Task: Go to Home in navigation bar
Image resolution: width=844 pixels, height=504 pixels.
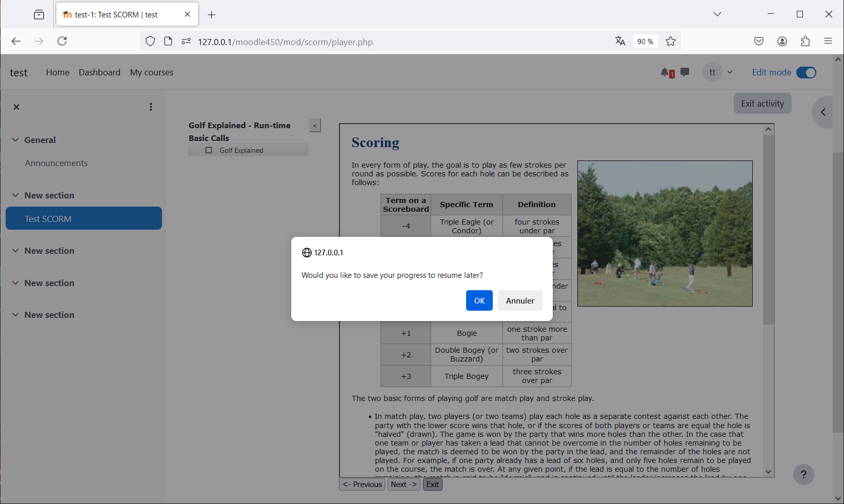Action: 57,72
